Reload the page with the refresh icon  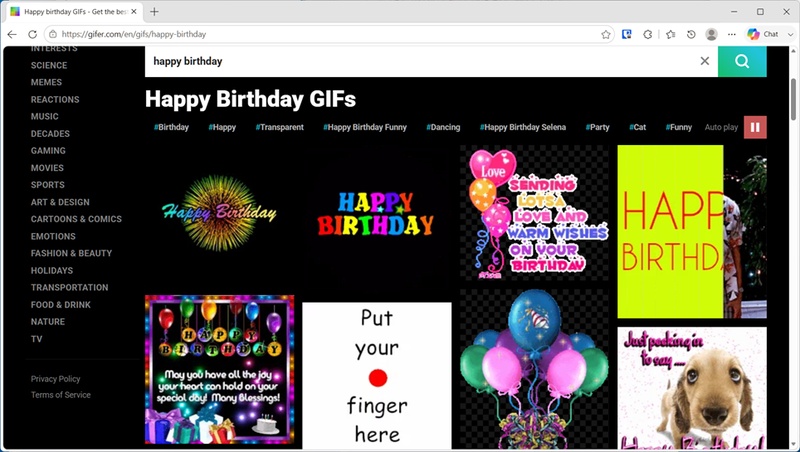coord(32,34)
